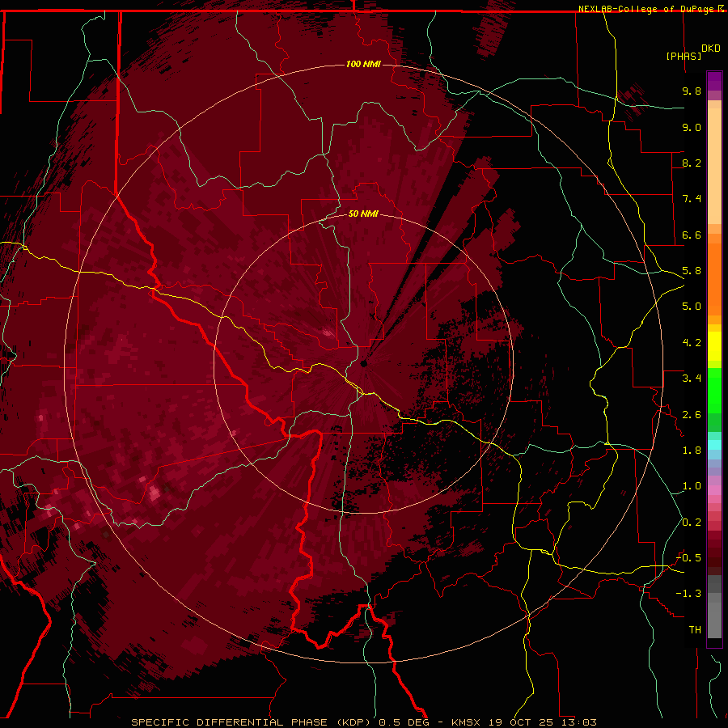Screen dimensions: 728x728
Task: Click the TH threshold label
Action: click(x=695, y=630)
